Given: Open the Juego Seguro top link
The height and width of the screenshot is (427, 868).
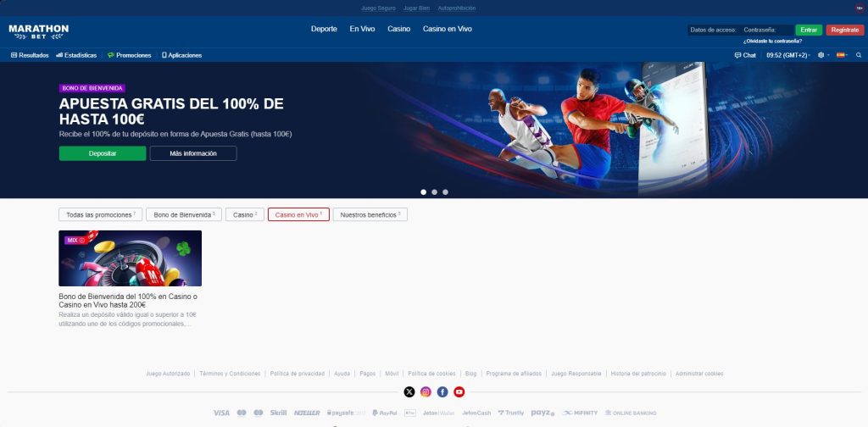Looking at the screenshot, I should pos(378,8).
